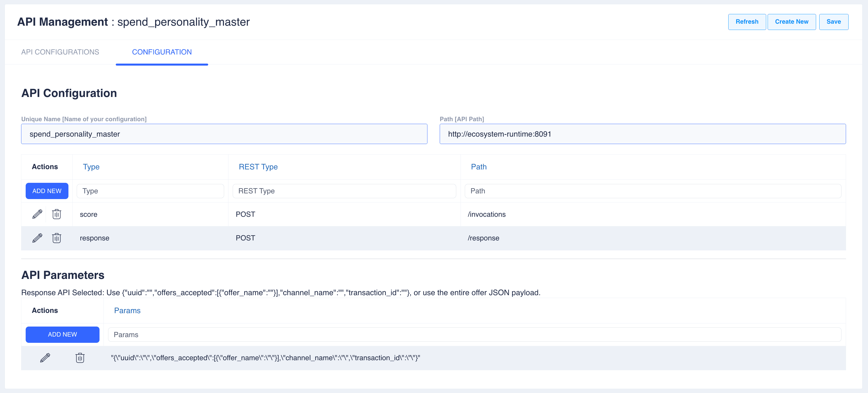Add new API parameters row
The height and width of the screenshot is (393, 868).
(x=62, y=334)
